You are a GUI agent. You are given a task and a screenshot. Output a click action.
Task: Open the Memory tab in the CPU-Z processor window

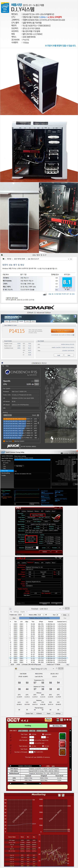[37, 511]
